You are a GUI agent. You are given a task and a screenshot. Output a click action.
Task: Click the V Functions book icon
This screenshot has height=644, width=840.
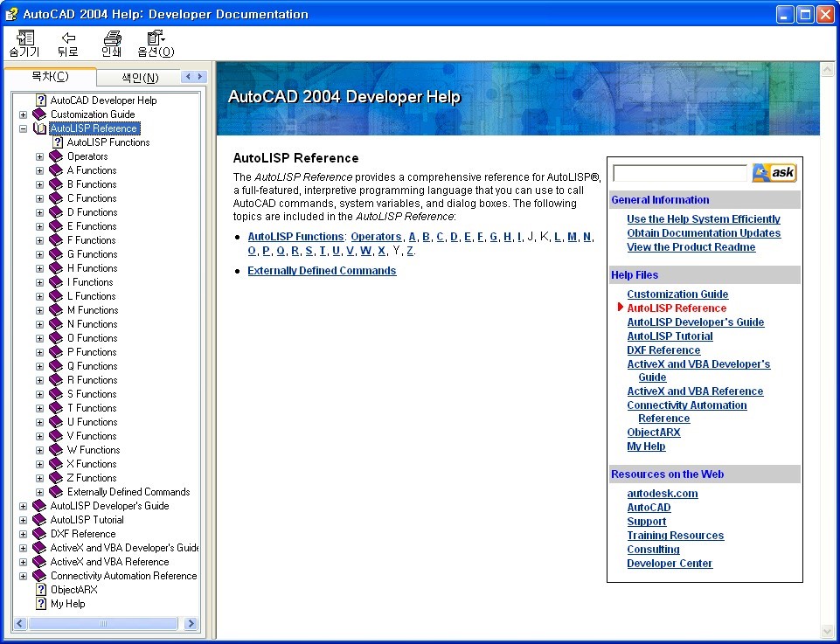(x=56, y=436)
